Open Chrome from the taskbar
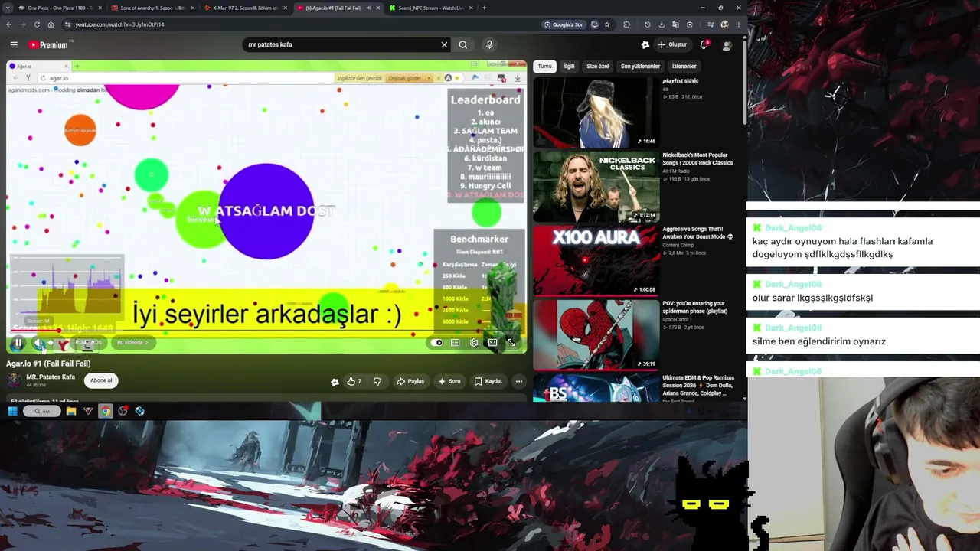Screen dimensions: 980x551 coord(106,411)
